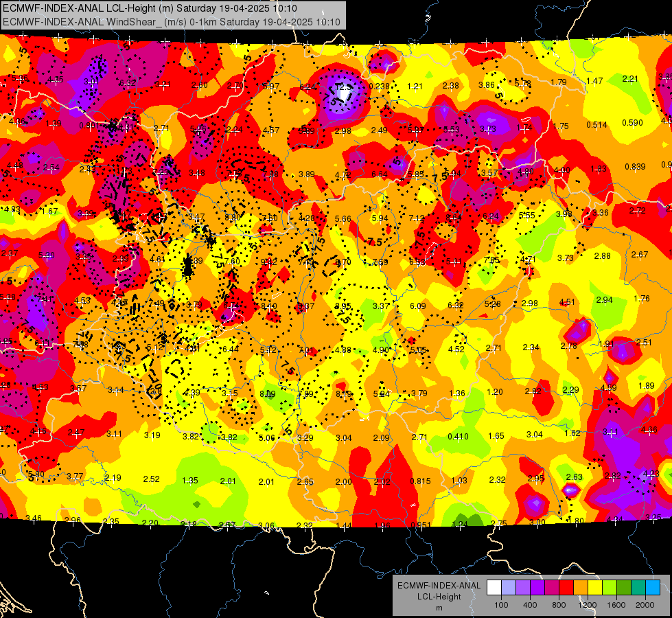Click the teal legend swatch left of 2000
Screen dimensions: 672x618
(x=638, y=588)
